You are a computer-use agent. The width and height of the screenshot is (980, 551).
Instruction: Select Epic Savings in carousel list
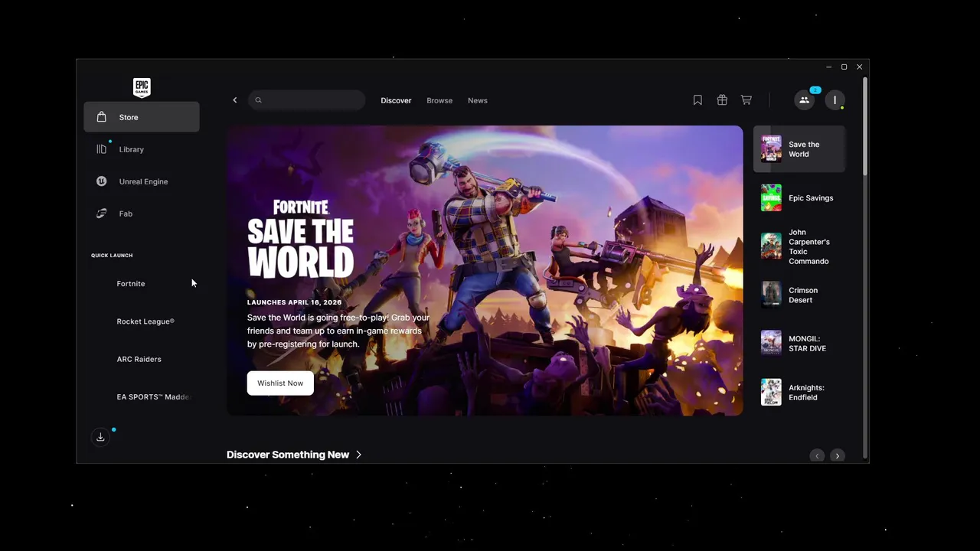[x=799, y=198]
